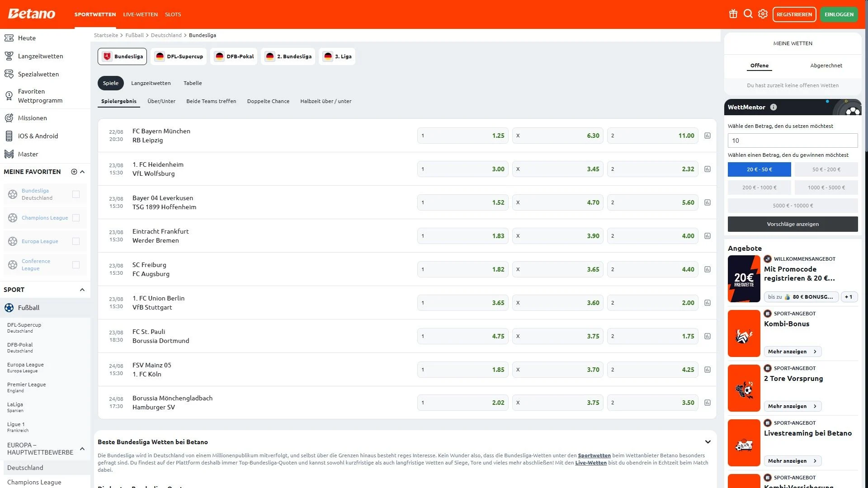Open stats icon for Bayern München match

(708, 136)
